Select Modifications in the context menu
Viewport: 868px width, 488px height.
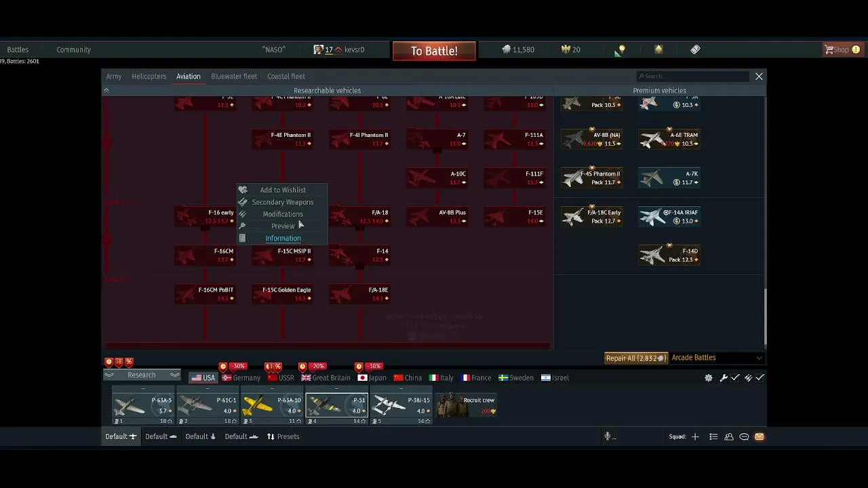pyautogui.click(x=282, y=214)
